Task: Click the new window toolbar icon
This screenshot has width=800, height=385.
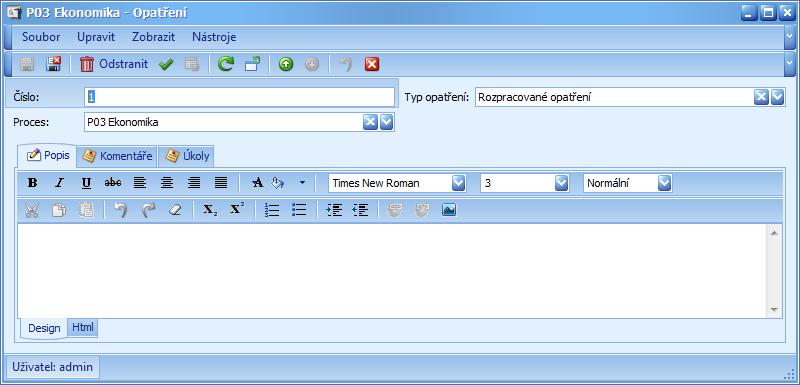Action: [x=253, y=64]
